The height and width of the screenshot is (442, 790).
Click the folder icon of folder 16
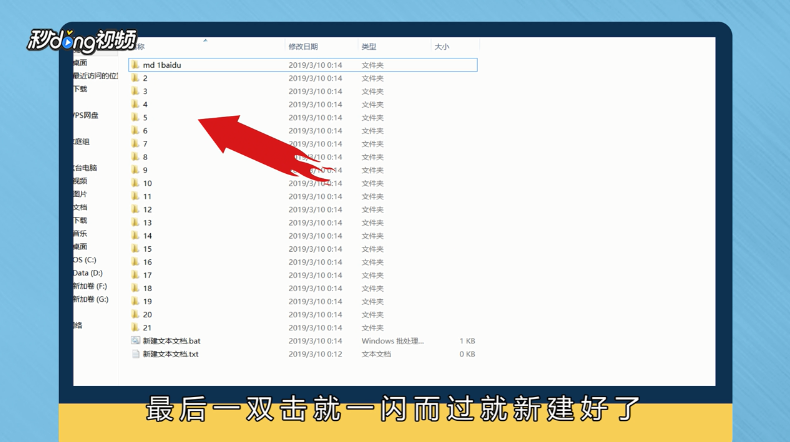135,262
